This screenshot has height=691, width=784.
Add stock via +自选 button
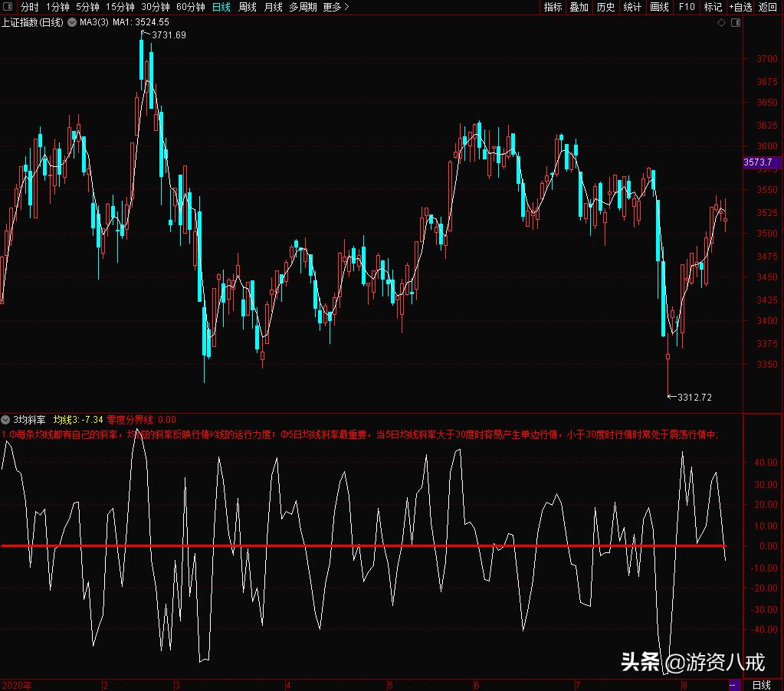[x=740, y=7]
